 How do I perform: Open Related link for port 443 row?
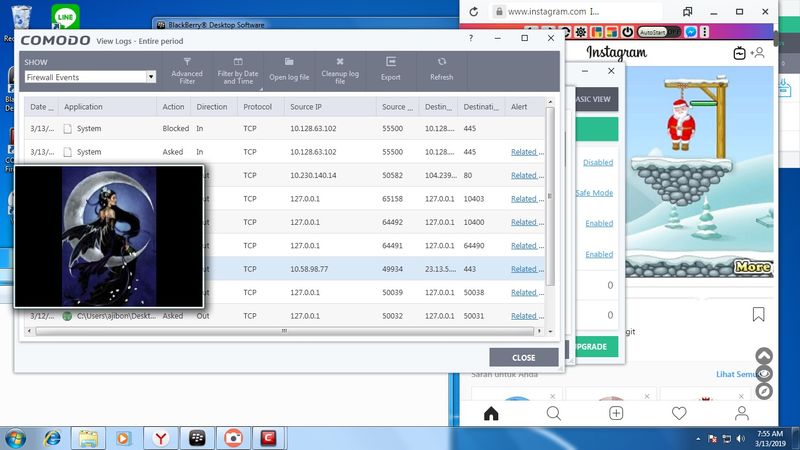click(527, 269)
